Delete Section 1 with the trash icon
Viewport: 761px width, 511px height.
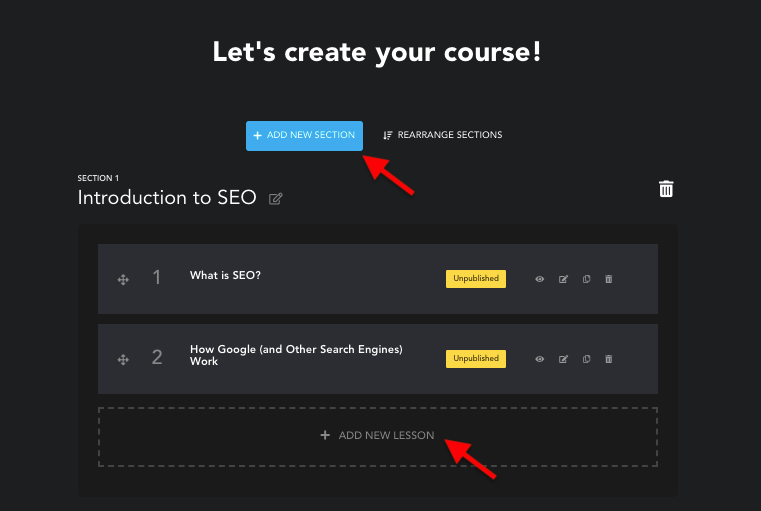point(666,189)
